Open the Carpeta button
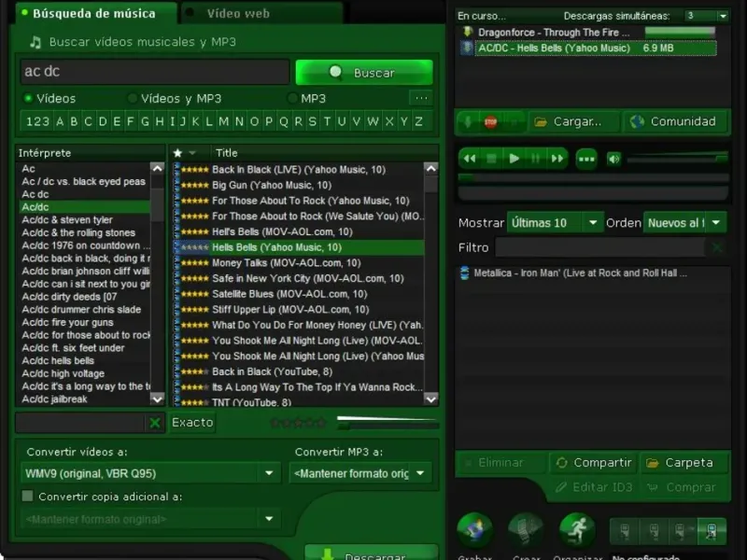747x560 pixels. (x=684, y=462)
